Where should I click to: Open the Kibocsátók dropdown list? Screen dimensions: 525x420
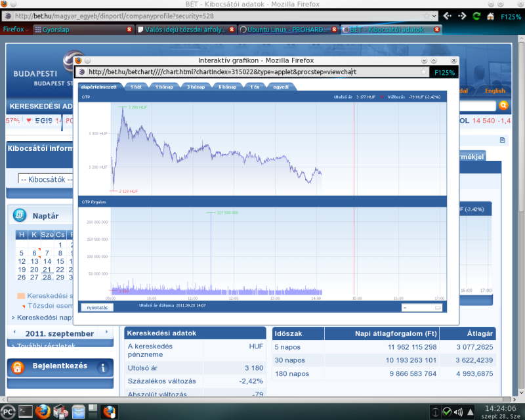[x=46, y=180]
